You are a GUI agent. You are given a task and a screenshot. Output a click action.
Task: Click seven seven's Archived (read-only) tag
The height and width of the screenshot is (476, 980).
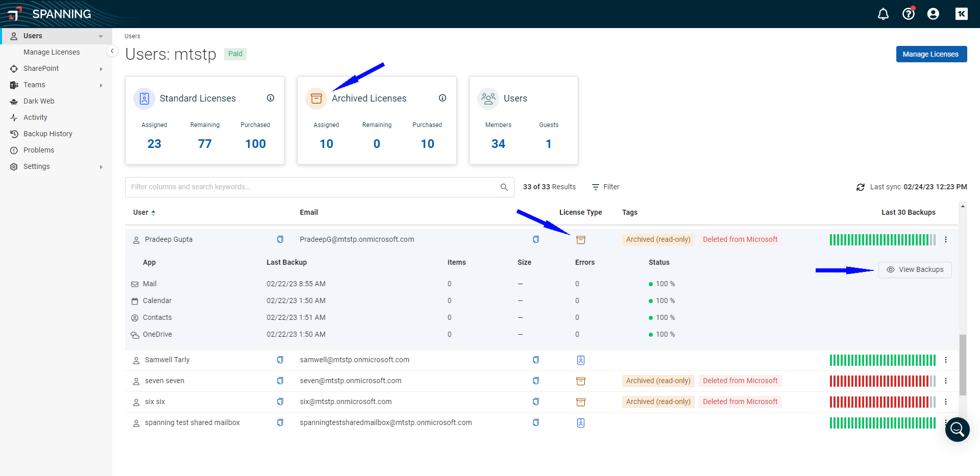(x=658, y=381)
